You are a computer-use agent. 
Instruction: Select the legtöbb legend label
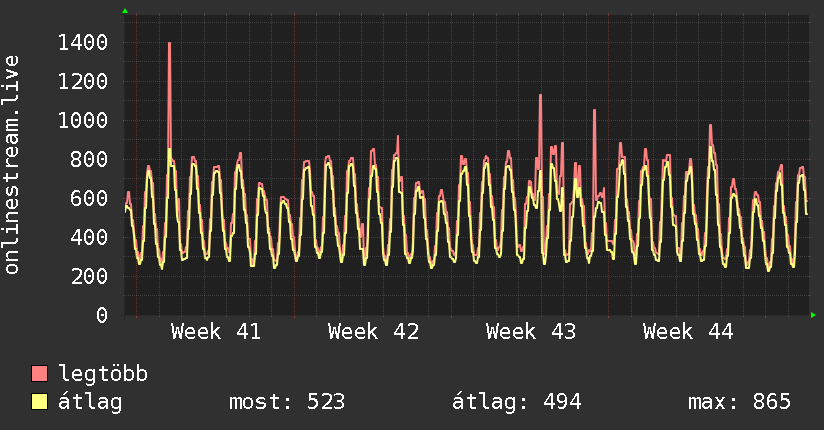click(x=103, y=374)
